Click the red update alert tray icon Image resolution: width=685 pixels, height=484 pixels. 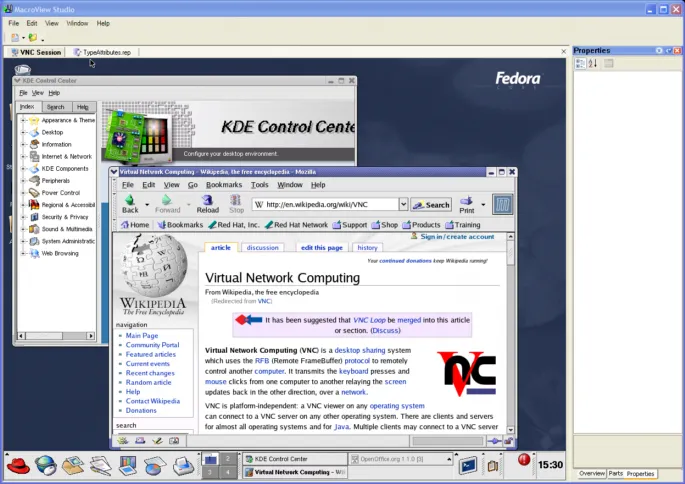[523, 460]
